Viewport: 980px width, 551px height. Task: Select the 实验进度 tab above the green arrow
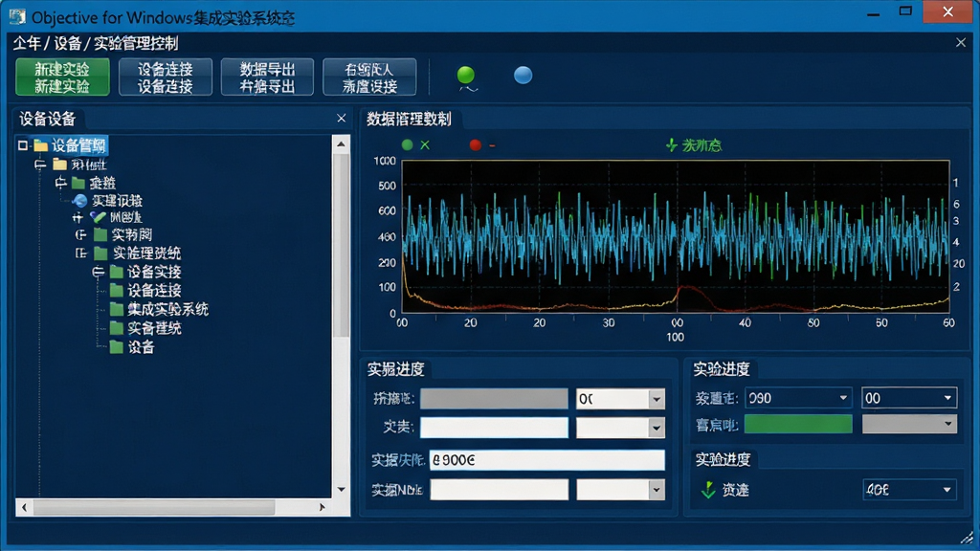(724, 460)
